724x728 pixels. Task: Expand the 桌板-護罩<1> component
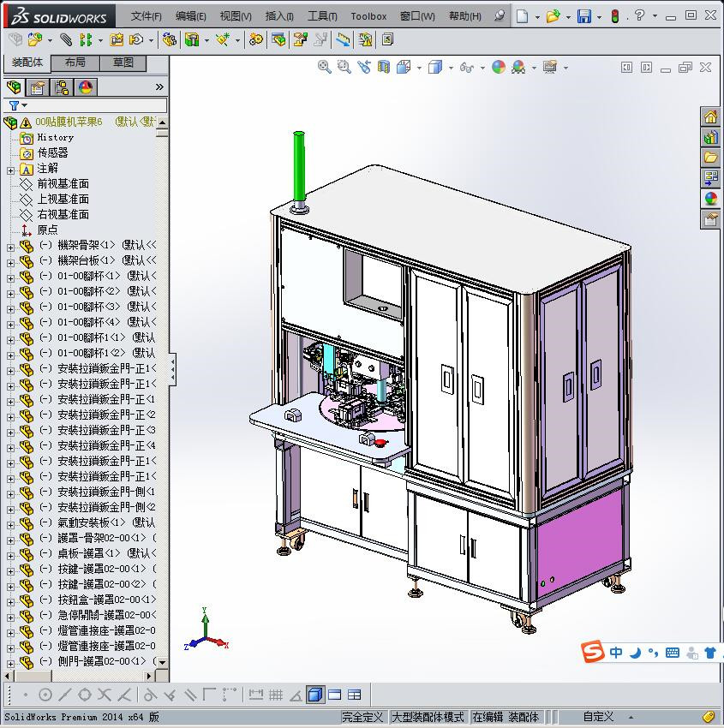pos(10,556)
